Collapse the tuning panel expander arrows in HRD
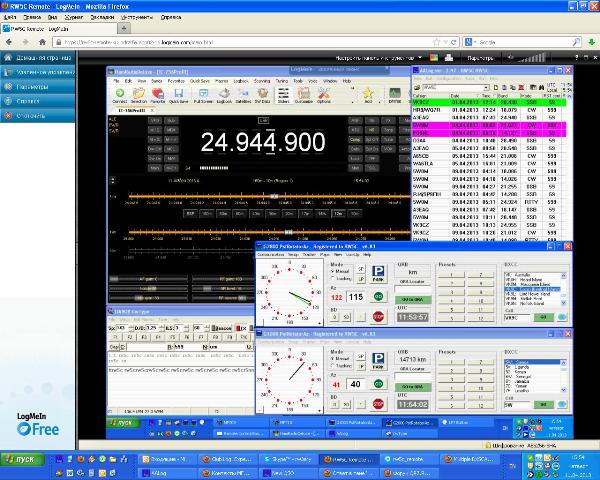This screenshot has height=480, width=600. (x=112, y=180)
